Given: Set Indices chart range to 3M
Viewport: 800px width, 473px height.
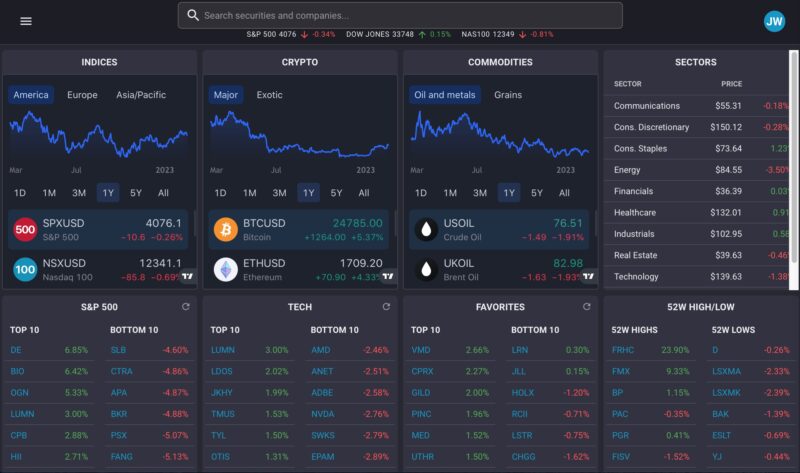Looking at the screenshot, I should pos(79,193).
